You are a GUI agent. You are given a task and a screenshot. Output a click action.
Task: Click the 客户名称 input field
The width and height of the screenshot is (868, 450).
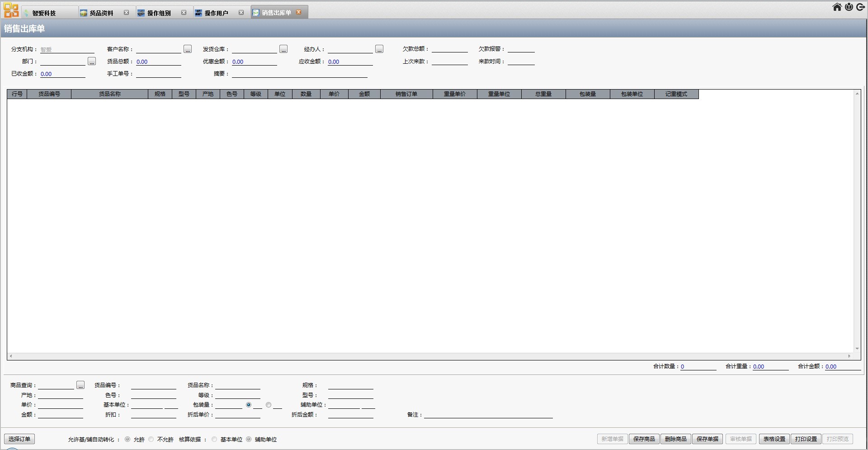[159, 49]
